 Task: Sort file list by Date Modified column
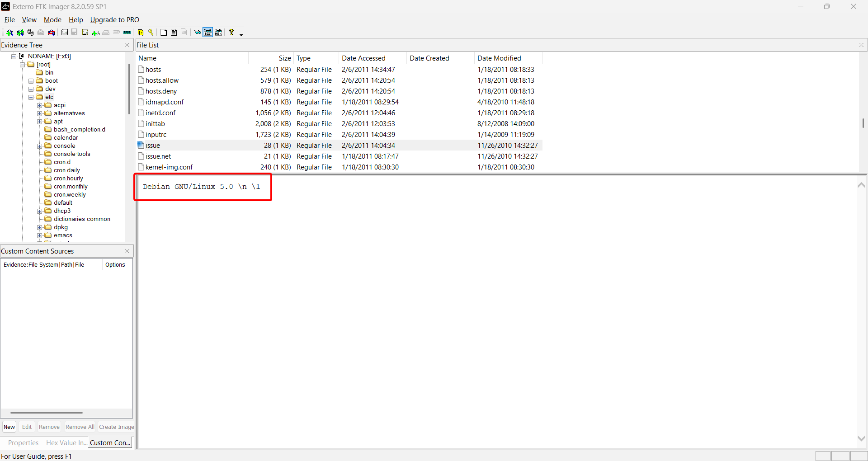coord(508,58)
